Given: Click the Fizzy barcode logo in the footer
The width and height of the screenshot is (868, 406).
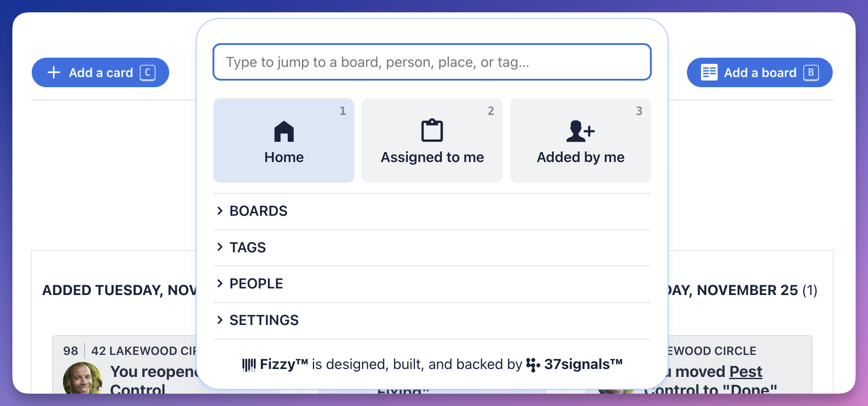Looking at the screenshot, I should click(250, 364).
